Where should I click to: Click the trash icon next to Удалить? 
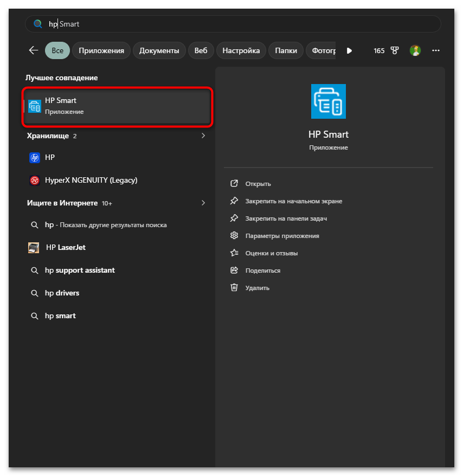[234, 287]
